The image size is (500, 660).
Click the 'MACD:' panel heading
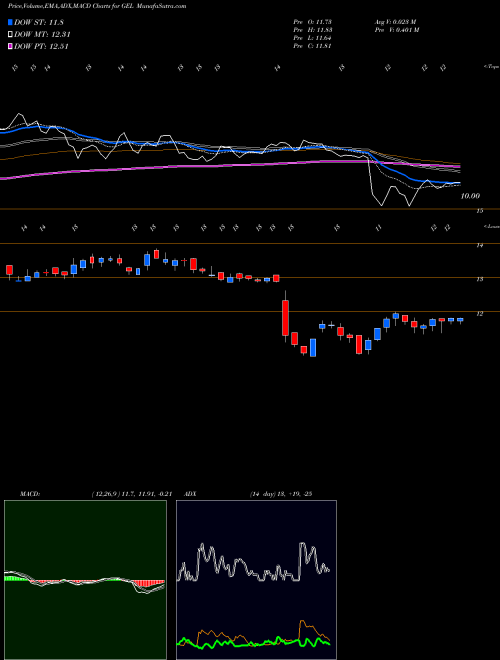click(x=29, y=494)
